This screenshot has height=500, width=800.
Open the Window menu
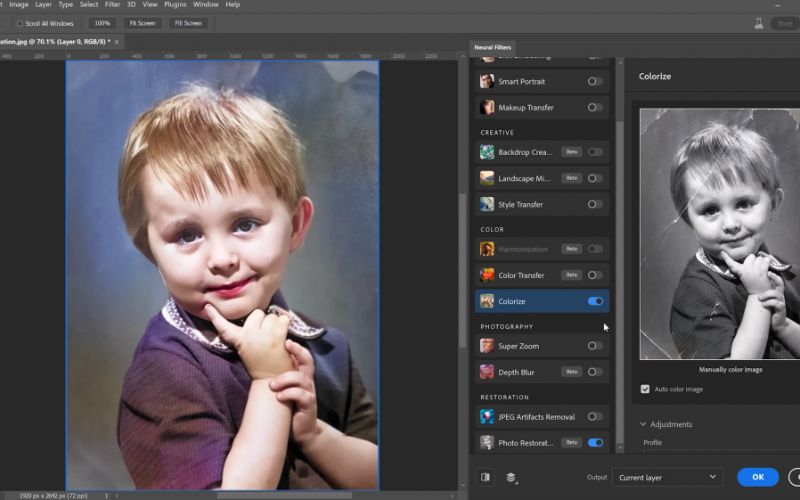[206, 5]
